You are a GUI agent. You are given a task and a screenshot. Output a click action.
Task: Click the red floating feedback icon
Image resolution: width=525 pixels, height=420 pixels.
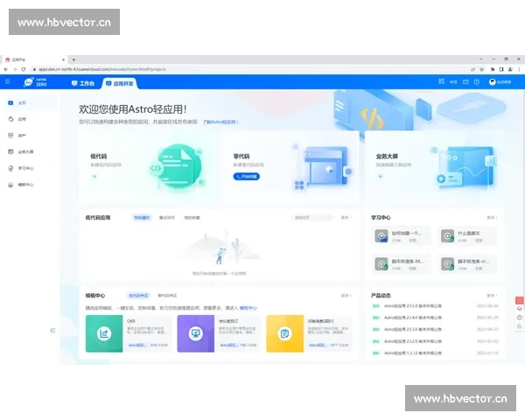pyautogui.click(x=519, y=300)
